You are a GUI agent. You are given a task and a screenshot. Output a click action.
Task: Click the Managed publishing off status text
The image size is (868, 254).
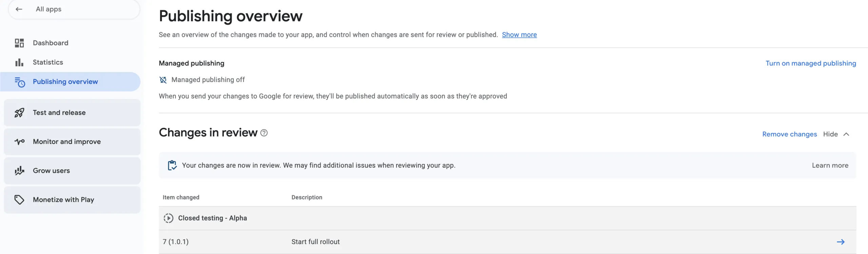[208, 80]
